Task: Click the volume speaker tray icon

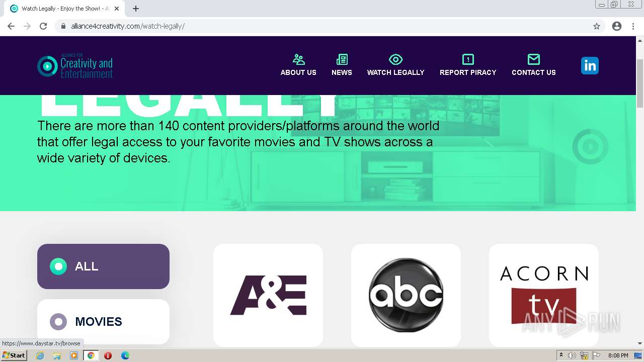Action: (572, 355)
